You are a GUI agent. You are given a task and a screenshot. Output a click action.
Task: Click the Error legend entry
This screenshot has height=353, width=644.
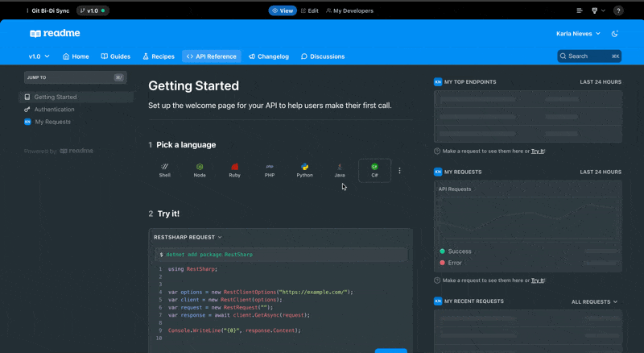pyautogui.click(x=451, y=263)
